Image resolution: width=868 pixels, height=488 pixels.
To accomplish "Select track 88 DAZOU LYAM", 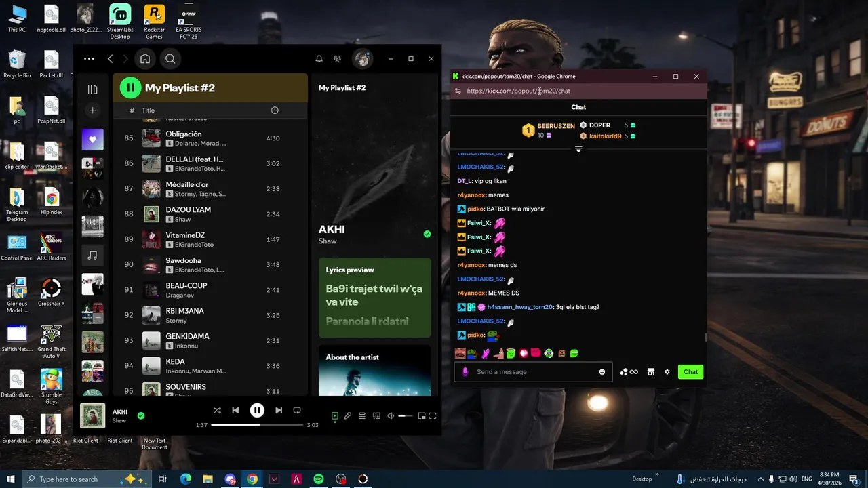I will pyautogui.click(x=210, y=213).
